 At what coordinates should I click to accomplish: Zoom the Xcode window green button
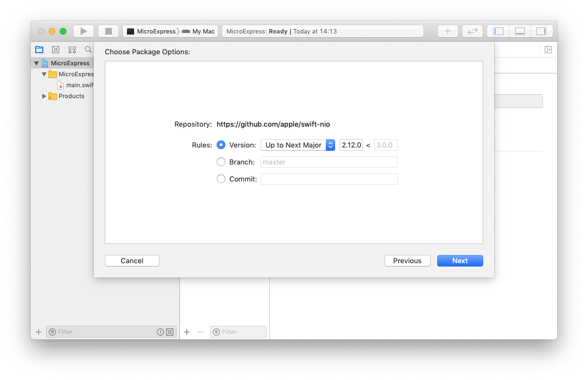pyautogui.click(x=63, y=31)
